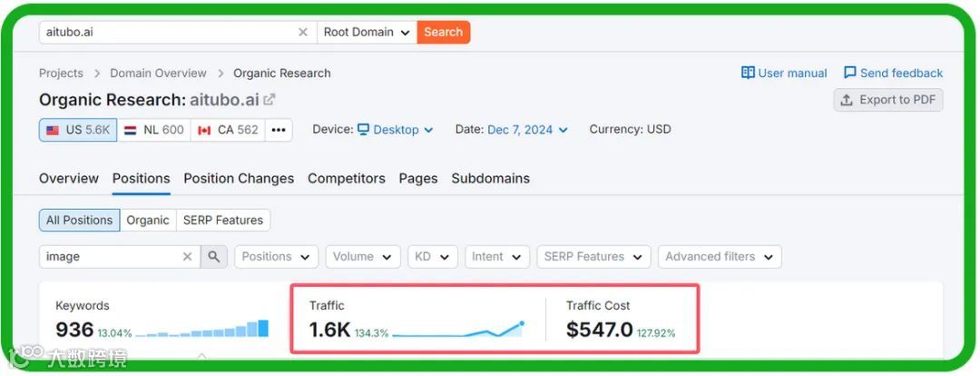Switch to the Subdomains tab
Screen dimensions: 980x376
pos(491,178)
